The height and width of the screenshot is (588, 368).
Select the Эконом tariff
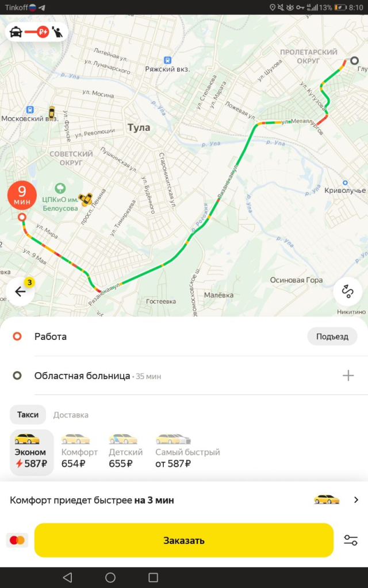pos(31,452)
